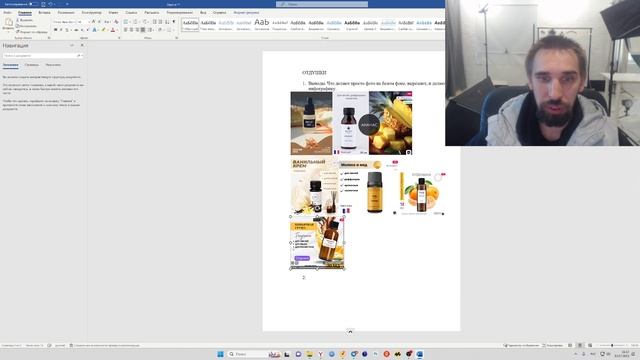Click the Borders icon in the paragraph group
640x360 pixels.
pos(169,30)
